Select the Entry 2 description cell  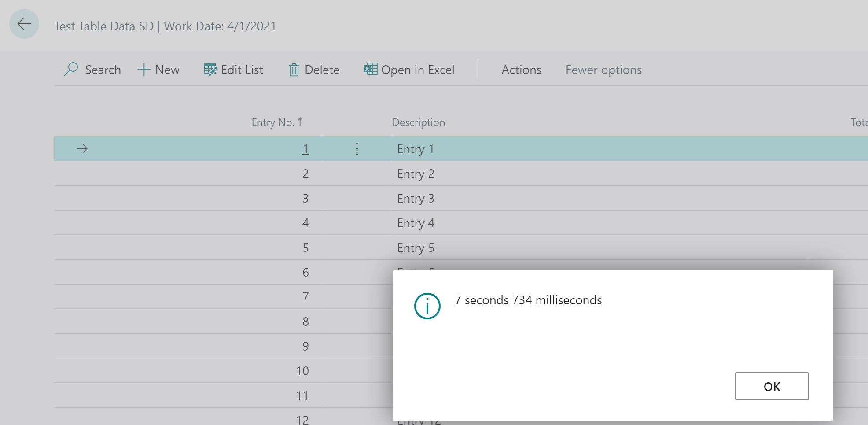tap(416, 174)
